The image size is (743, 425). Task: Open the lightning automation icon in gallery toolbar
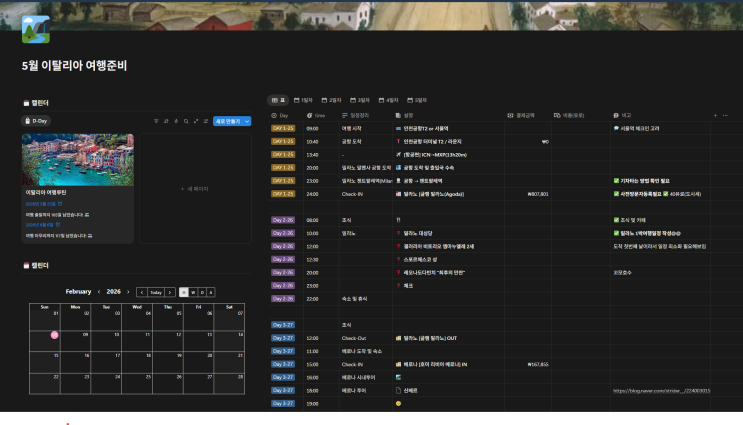pyautogui.click(x=176, y=121)
